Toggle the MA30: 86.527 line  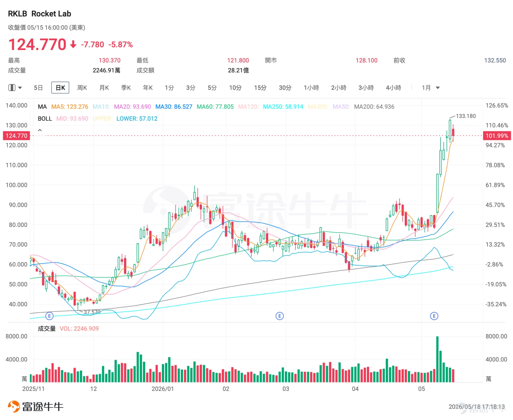coord(174,107)
